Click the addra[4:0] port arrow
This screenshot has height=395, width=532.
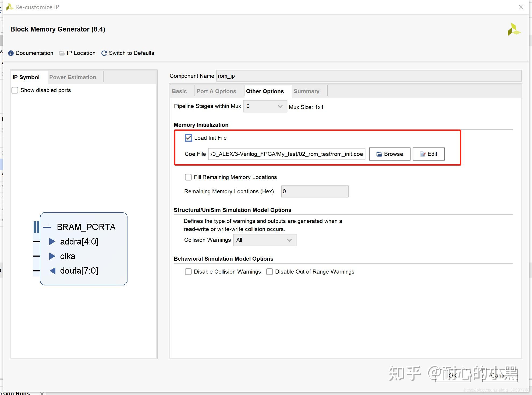pyautogui.click(x=52, y=242)
